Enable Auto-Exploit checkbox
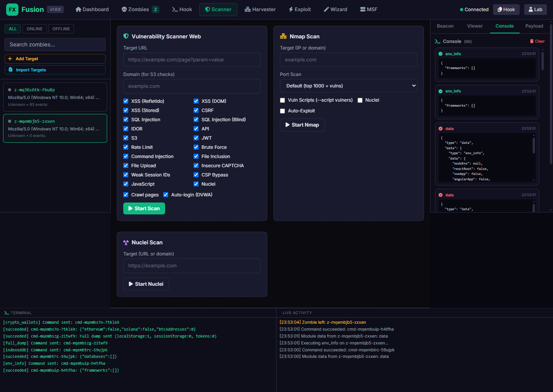The width and height of the screenshot is (553, 392). point(282,111)
